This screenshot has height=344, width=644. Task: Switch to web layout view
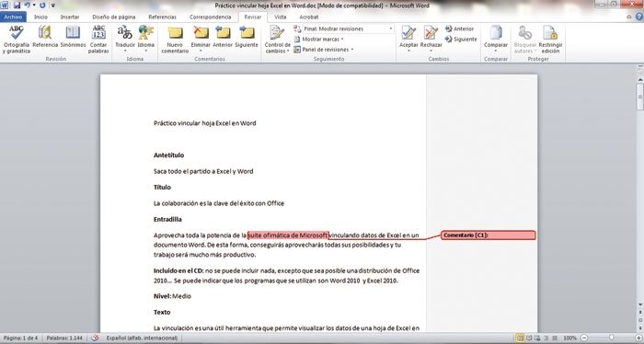(x=537, y=338)
